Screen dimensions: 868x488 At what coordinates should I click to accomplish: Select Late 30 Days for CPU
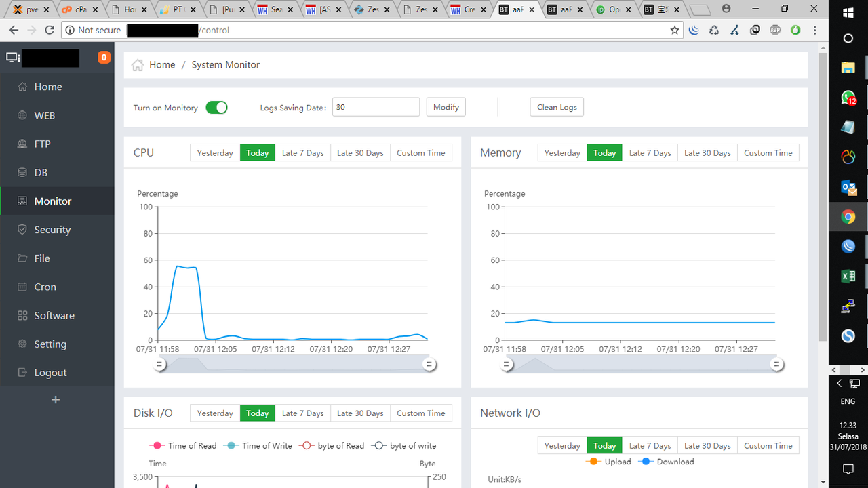360,153
